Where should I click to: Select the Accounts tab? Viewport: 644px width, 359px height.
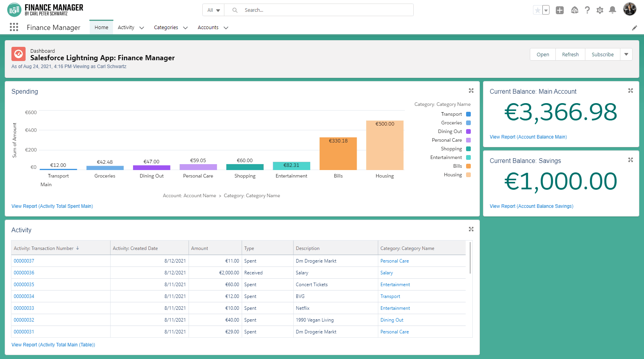tap(208, 28)
